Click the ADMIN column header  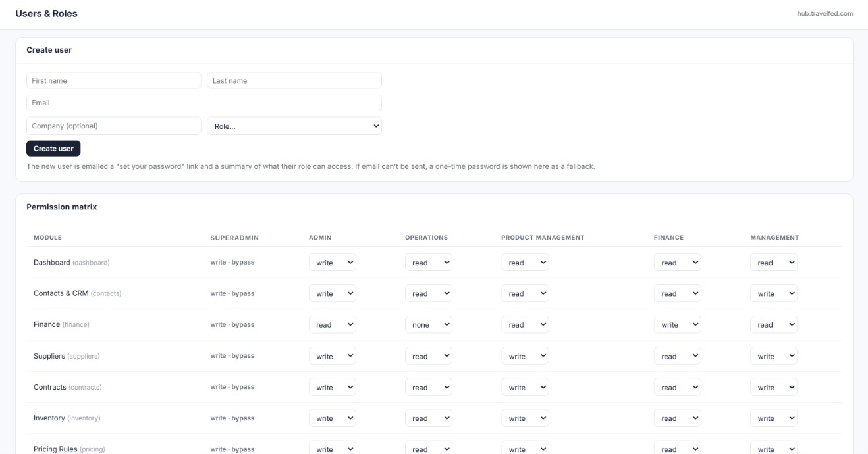[x=320, y=238]
